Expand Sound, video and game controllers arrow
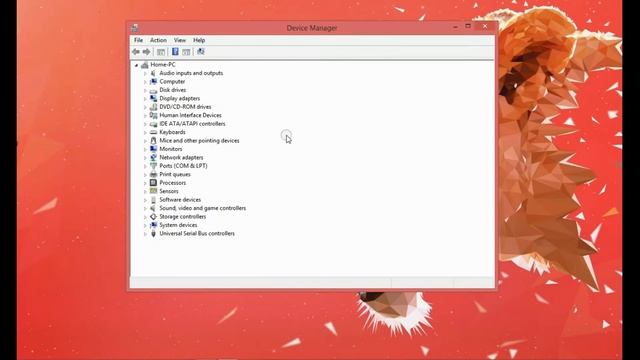 145,209
